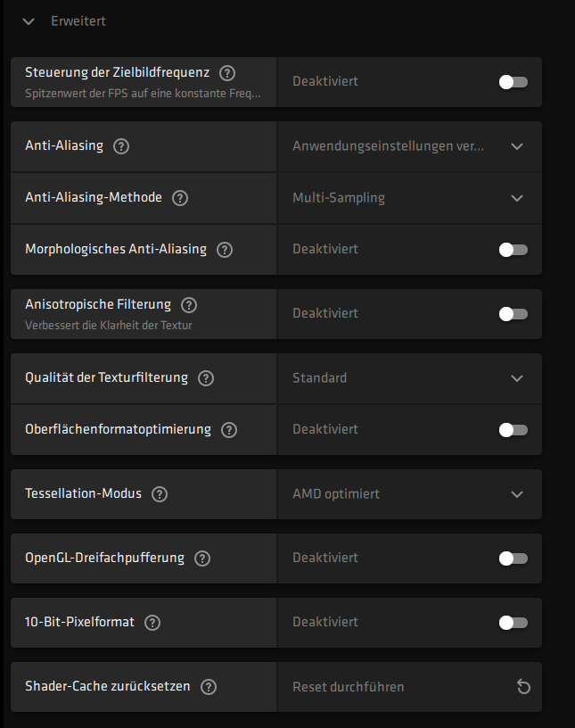
Task: Open help icon next to Anti-Aliasing-Methode
Action: click(180, 198)
